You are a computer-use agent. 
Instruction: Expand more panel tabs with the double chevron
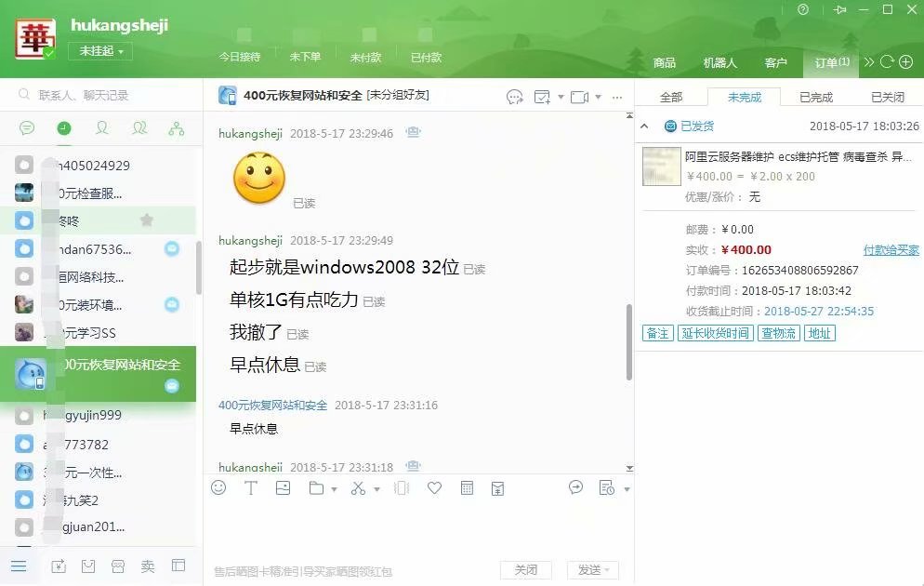click(x=868, y=62)
